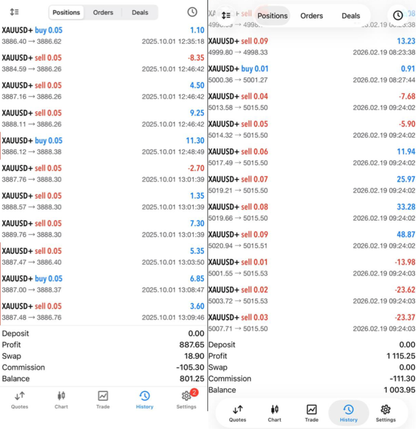Tap timestamp 2026.02.19 08:27:44

click(x=384, y=80)
